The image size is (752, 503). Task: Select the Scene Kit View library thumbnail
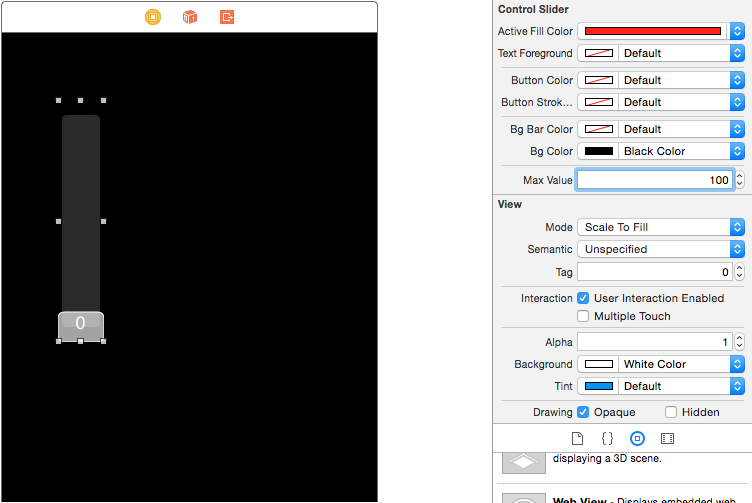[x=524, y=462]
